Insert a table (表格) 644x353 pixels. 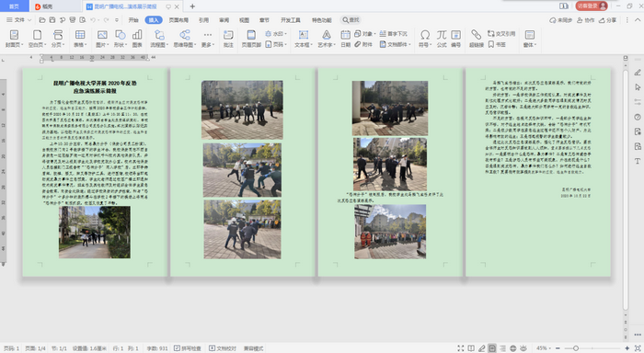click(x=80, y=39)
